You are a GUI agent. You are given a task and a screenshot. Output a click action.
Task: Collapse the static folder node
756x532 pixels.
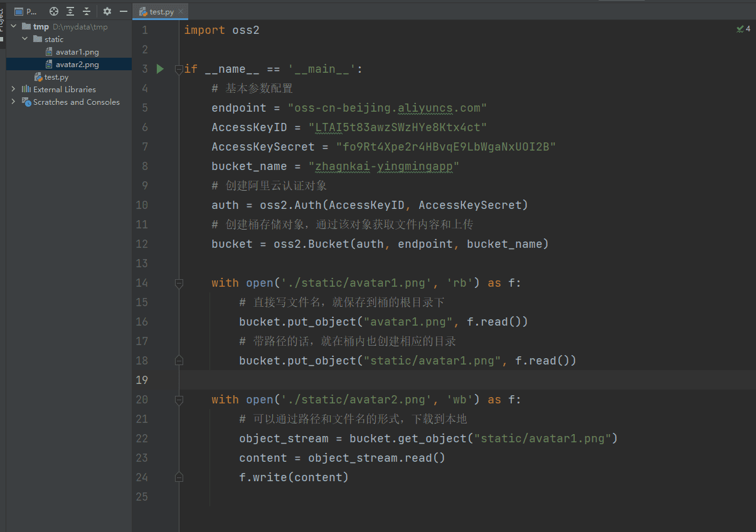click(25, 39)
